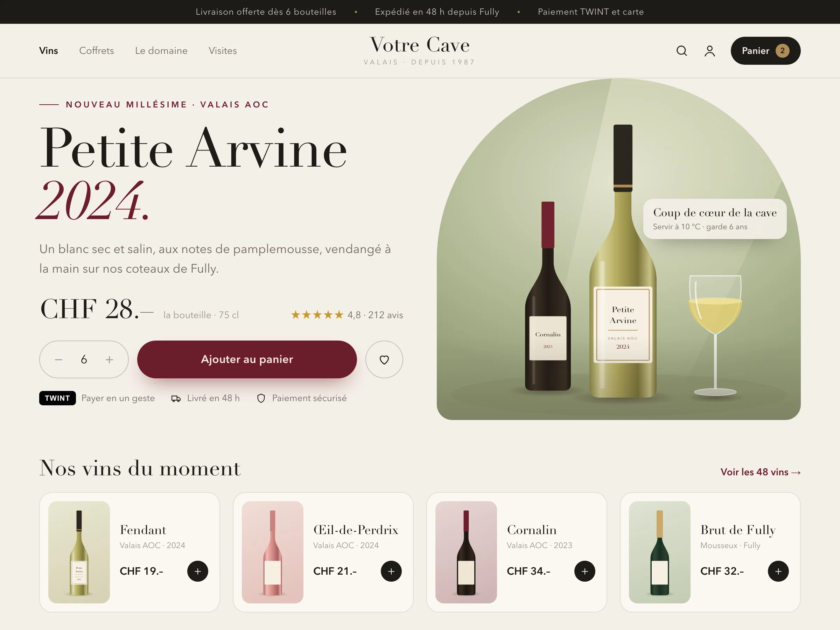840x630 pixels.
Task: Open the Brut de Fully thumbnail
Action: pos(660,552)
